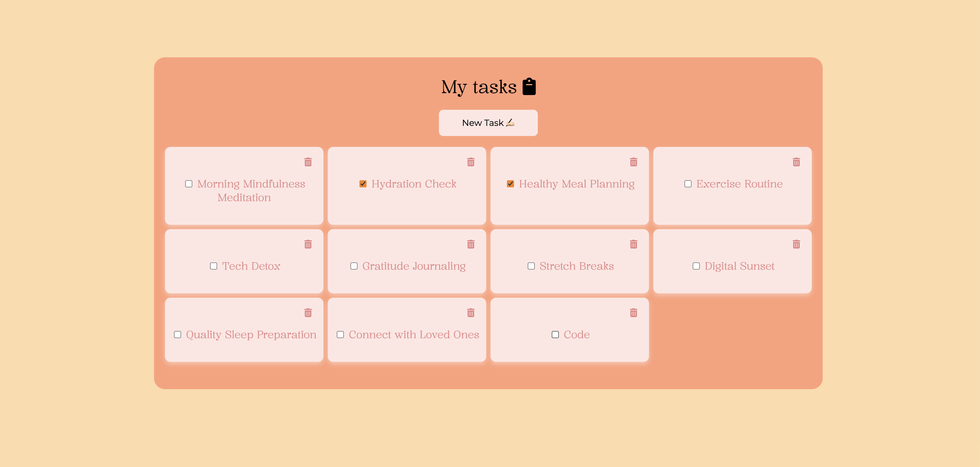Delete the Hydration Check task

pyautogui.click(x=471, y=162)
